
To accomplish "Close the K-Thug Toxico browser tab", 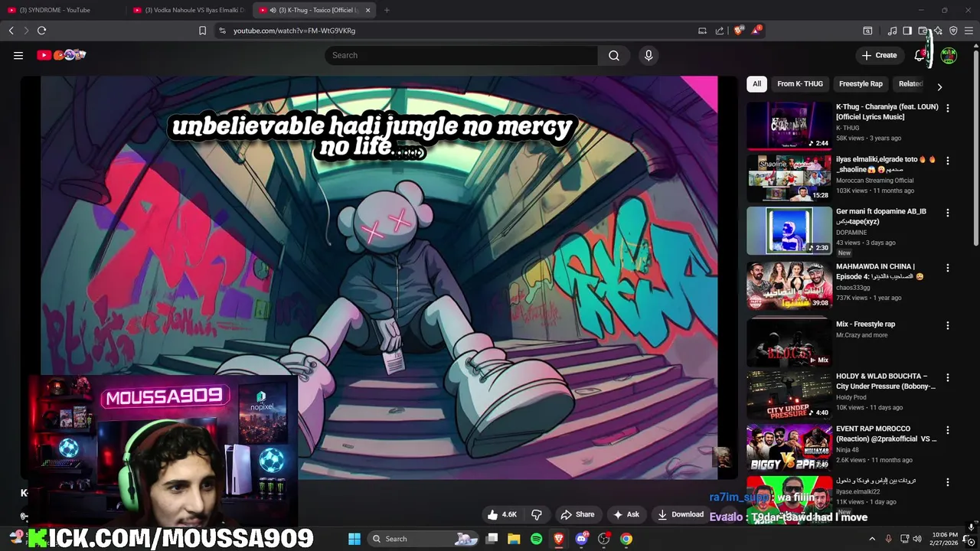I will tap(367, 10).
